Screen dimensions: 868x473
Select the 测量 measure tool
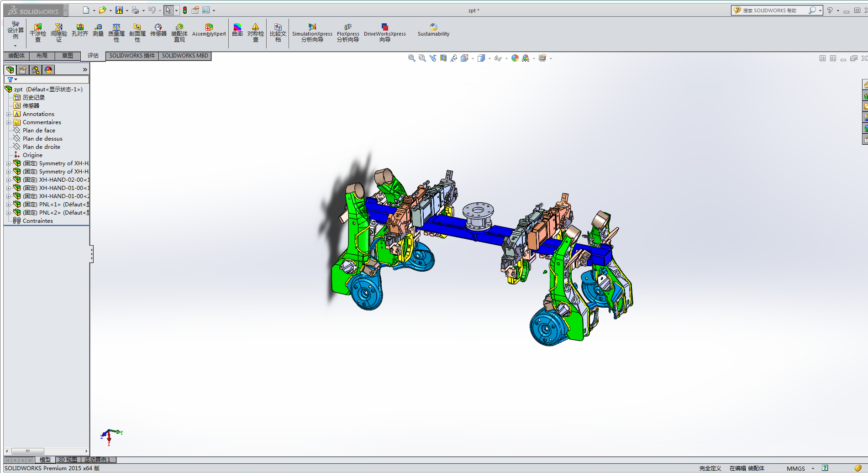tap(98, 31)
